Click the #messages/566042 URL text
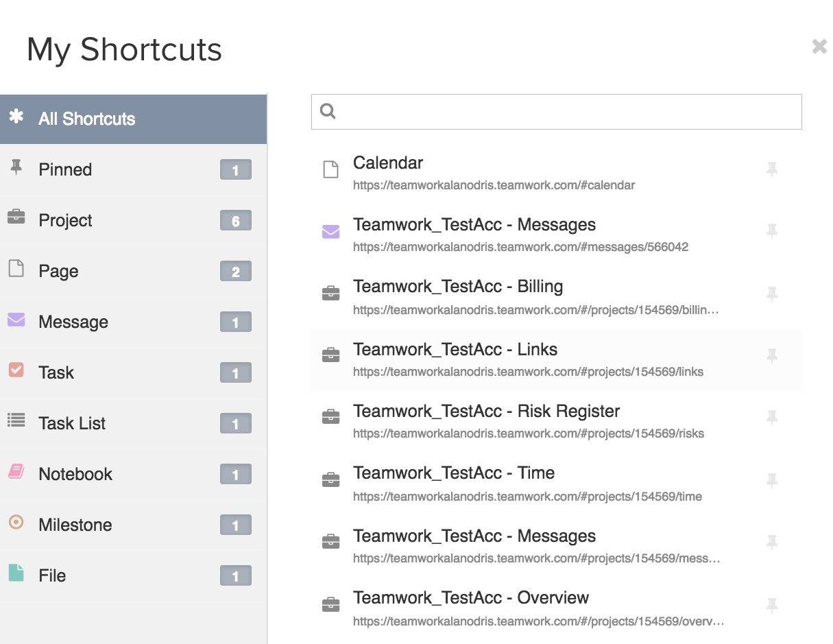This screenshot has width=833, height=644. pyautogui.click(x=521, y=247)
